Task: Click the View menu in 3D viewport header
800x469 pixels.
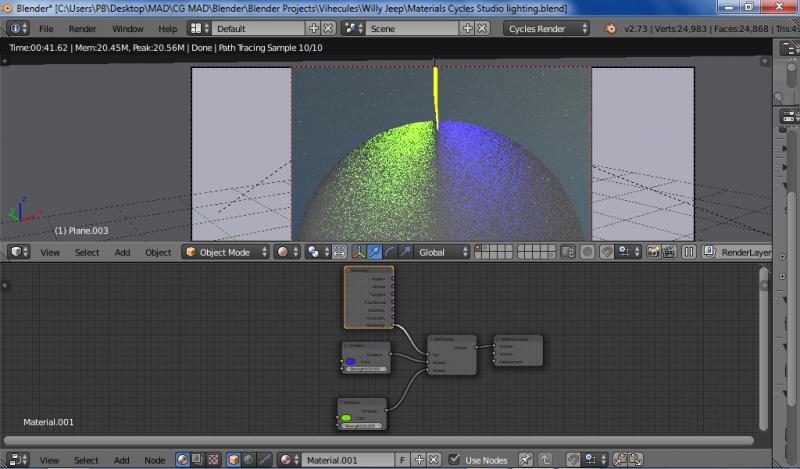Action: pyautogui.click(x=50, y=252)
